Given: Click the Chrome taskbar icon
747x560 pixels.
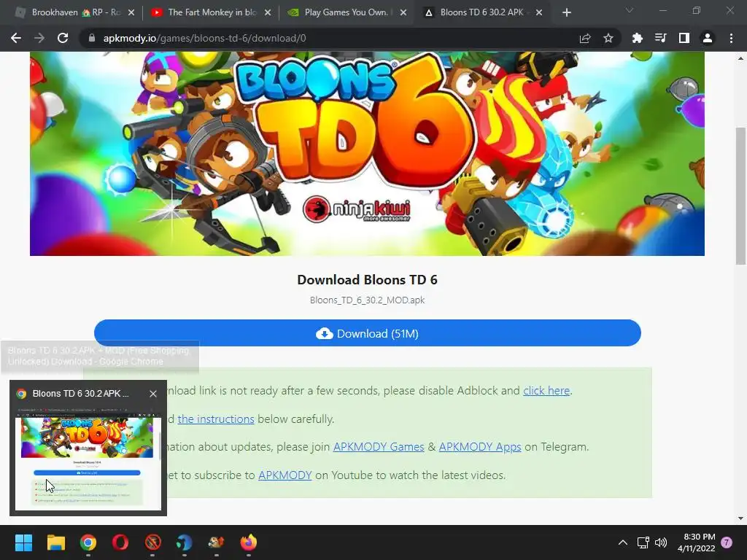Looking at the screenshot, I should [x=88, y=542].
